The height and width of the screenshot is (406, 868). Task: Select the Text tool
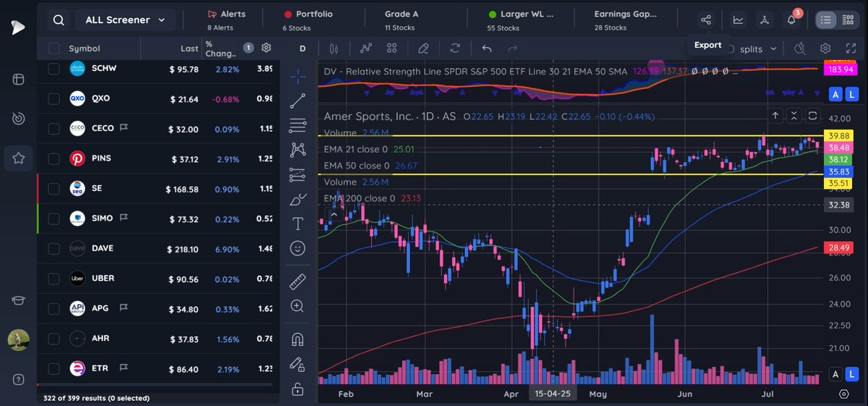(x=297, y=224)
